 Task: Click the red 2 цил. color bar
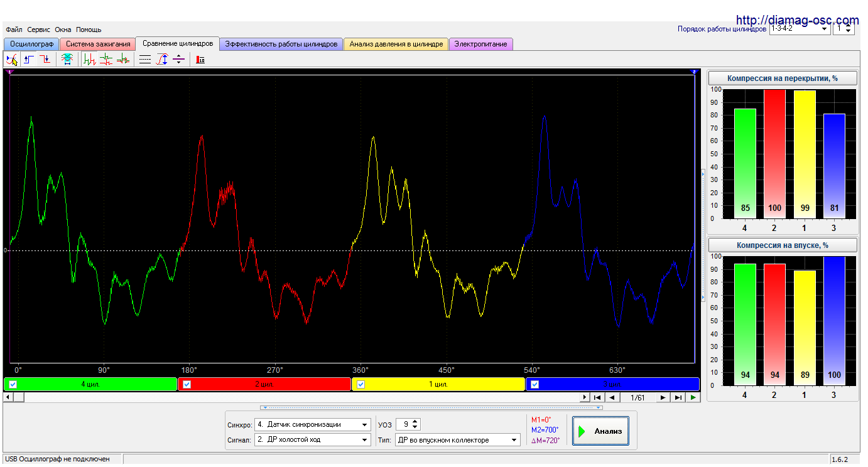(x=264, y=384)
